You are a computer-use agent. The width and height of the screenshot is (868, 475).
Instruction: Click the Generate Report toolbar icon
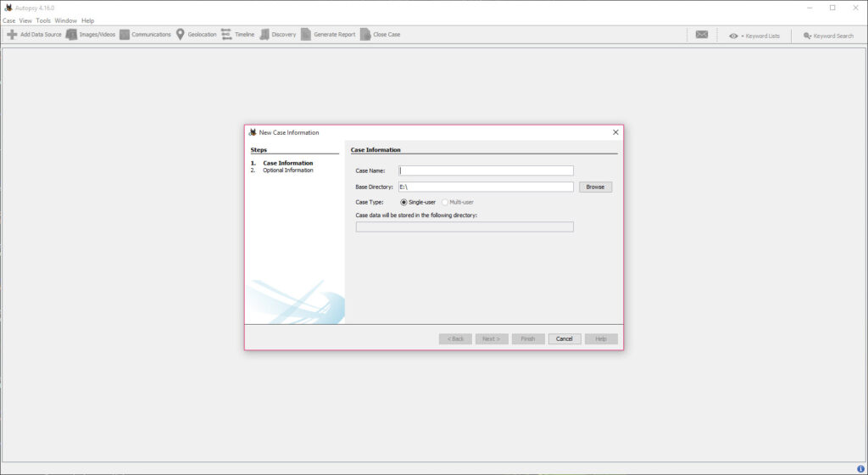[x=306, y=34]
